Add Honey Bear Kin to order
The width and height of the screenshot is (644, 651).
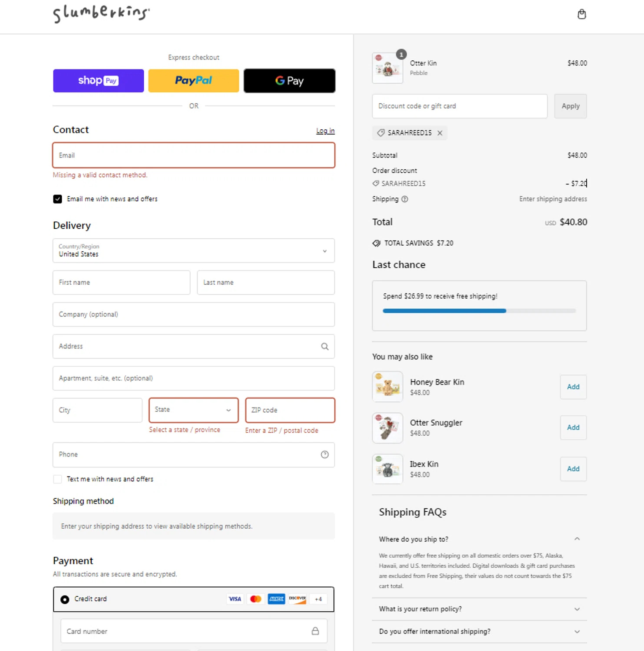pos(573,387)
